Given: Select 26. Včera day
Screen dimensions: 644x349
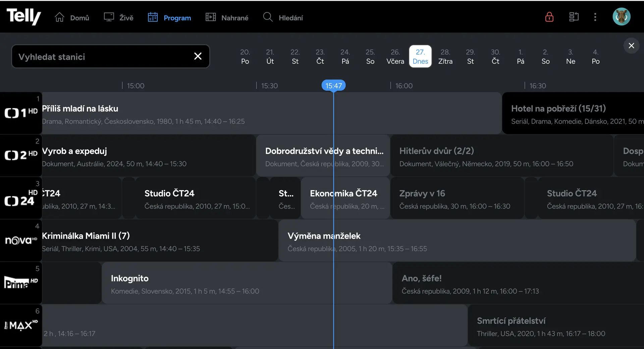Looking at the screenshot, I should pyautogui.click(x=395, y=56).
